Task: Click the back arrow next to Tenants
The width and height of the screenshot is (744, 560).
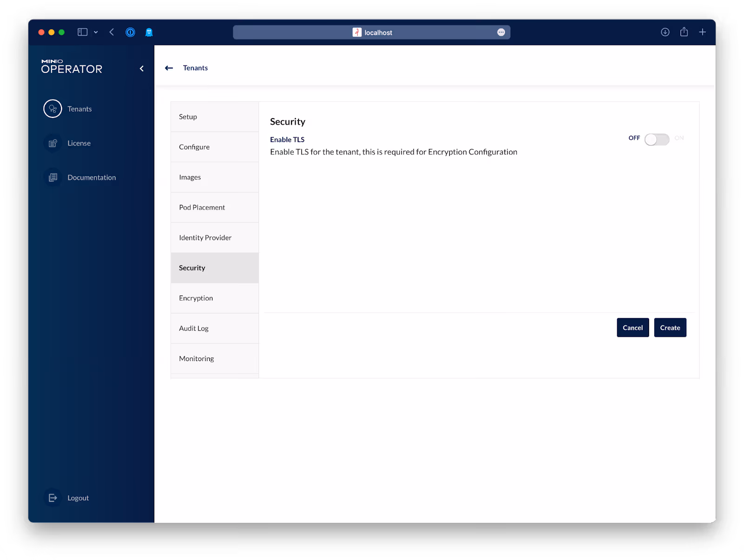Action: 169,68
